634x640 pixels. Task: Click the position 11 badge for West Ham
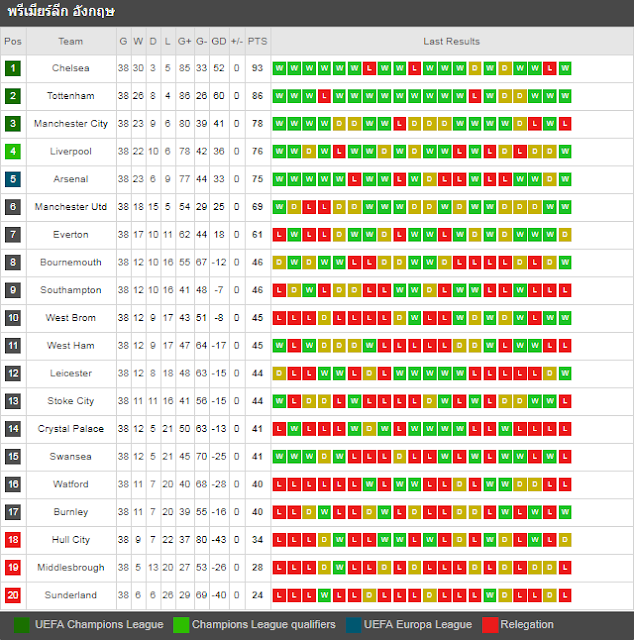coord(13,346)
